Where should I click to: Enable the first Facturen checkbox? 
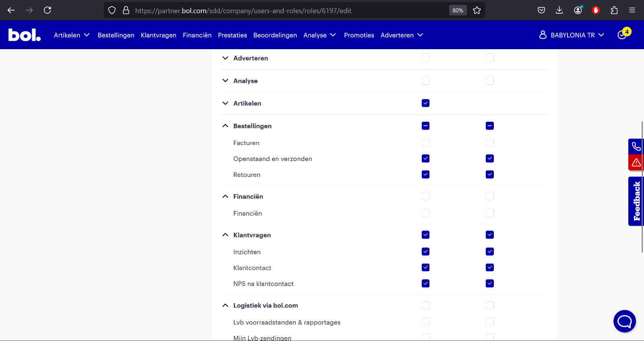point(425,143)
